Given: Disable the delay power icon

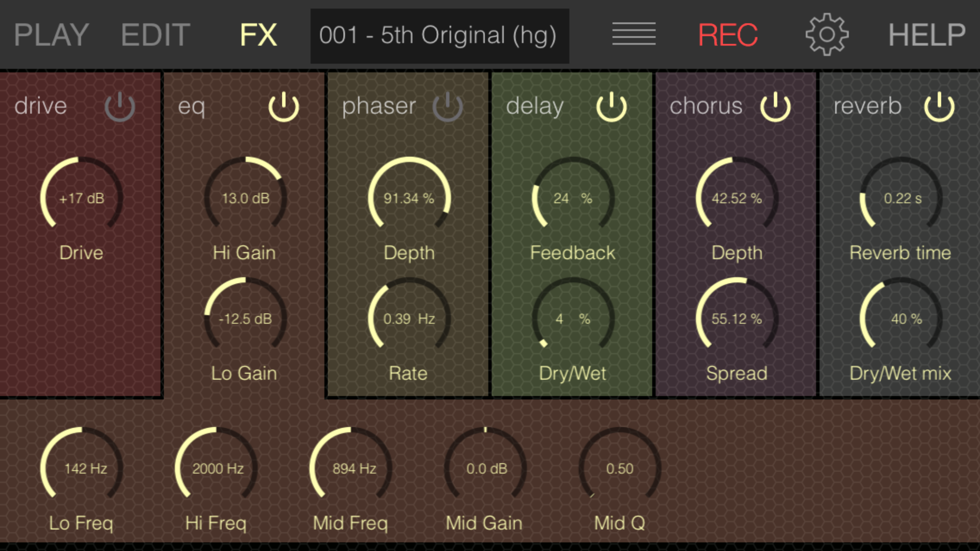Looking at the screenshot, I should (x=611, y=106).
